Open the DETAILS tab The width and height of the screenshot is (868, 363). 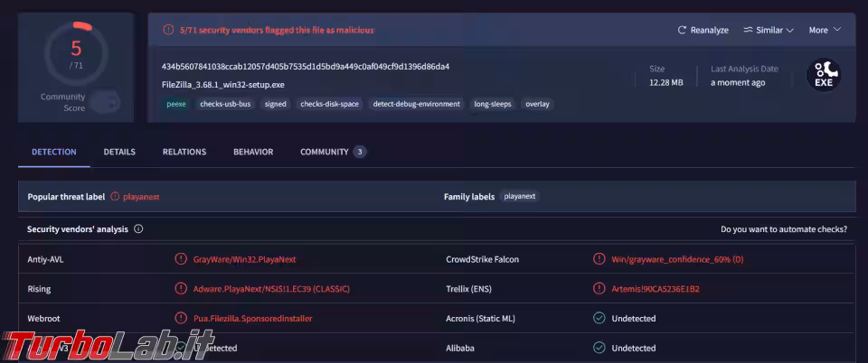click(119, 152)
